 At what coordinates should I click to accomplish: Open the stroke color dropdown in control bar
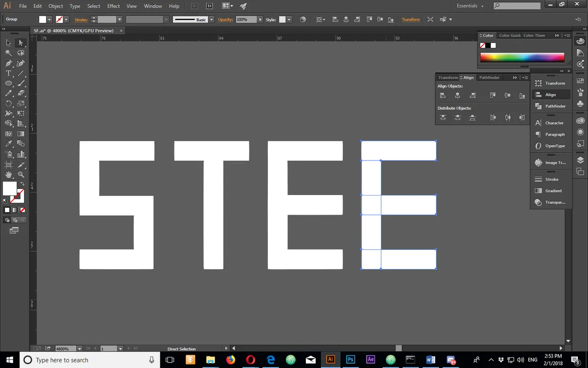pyautogui.click(x=66, y=19)
